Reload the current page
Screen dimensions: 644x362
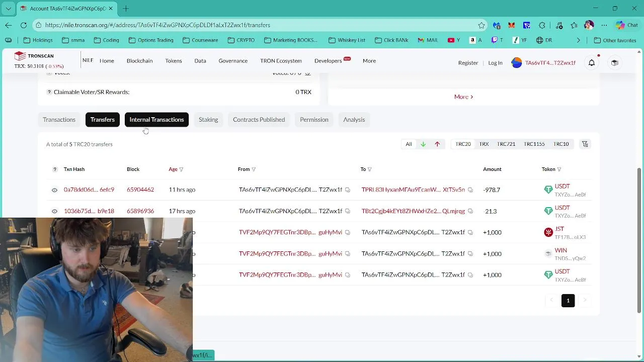[x=24, y=25]
